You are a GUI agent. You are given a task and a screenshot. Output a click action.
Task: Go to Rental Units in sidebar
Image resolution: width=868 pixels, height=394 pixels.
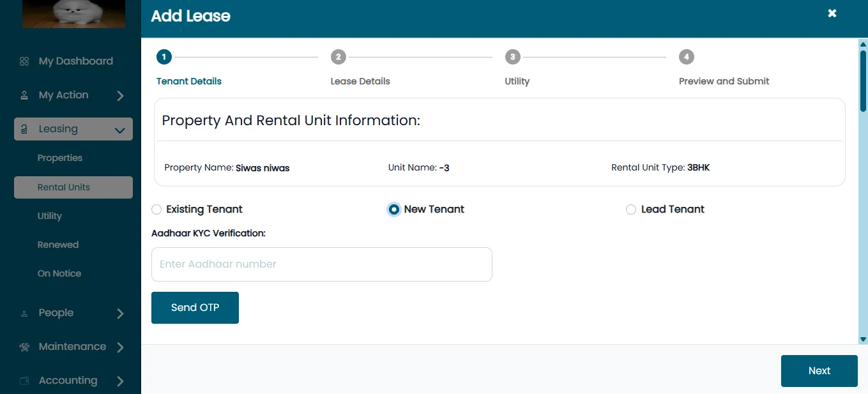pyautogui.click(x=73, y=187)
